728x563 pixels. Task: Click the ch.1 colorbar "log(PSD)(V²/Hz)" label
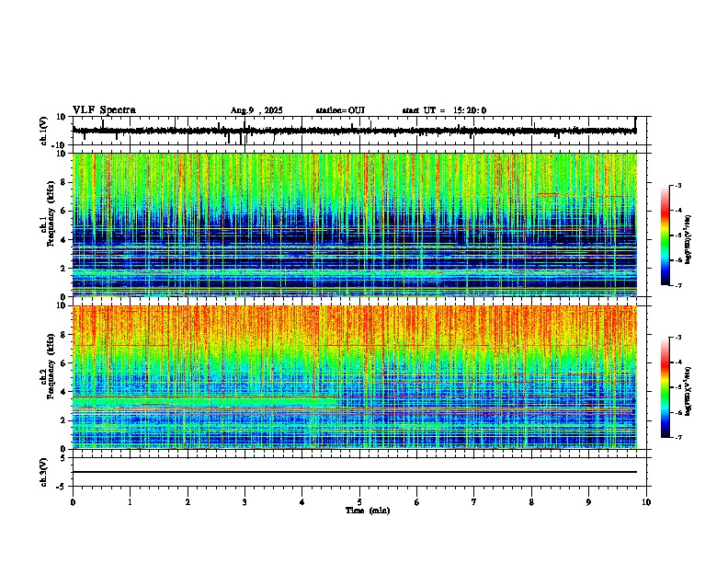point(688,239)
